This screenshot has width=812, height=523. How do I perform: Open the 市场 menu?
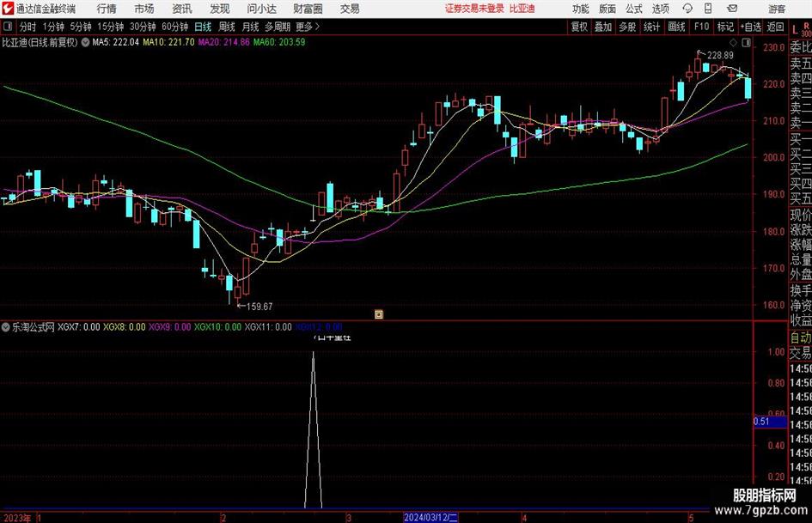tap(144, 9)
